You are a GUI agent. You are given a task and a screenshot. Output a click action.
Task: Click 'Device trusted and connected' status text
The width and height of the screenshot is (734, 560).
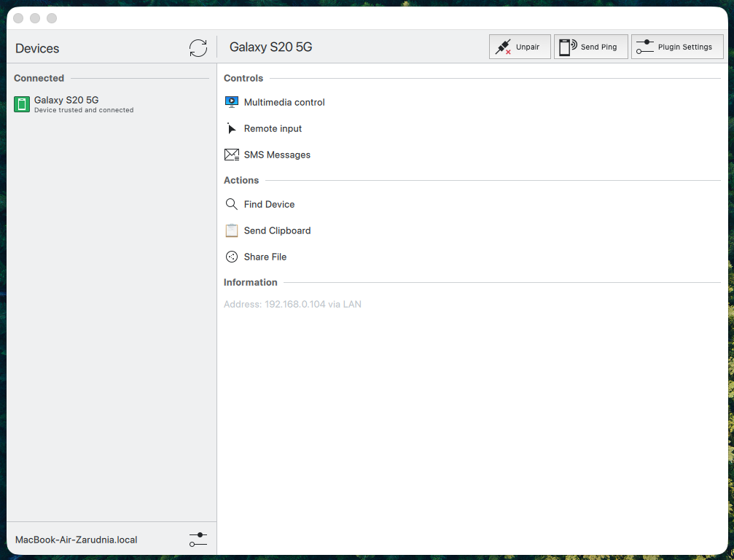(84, 110)
